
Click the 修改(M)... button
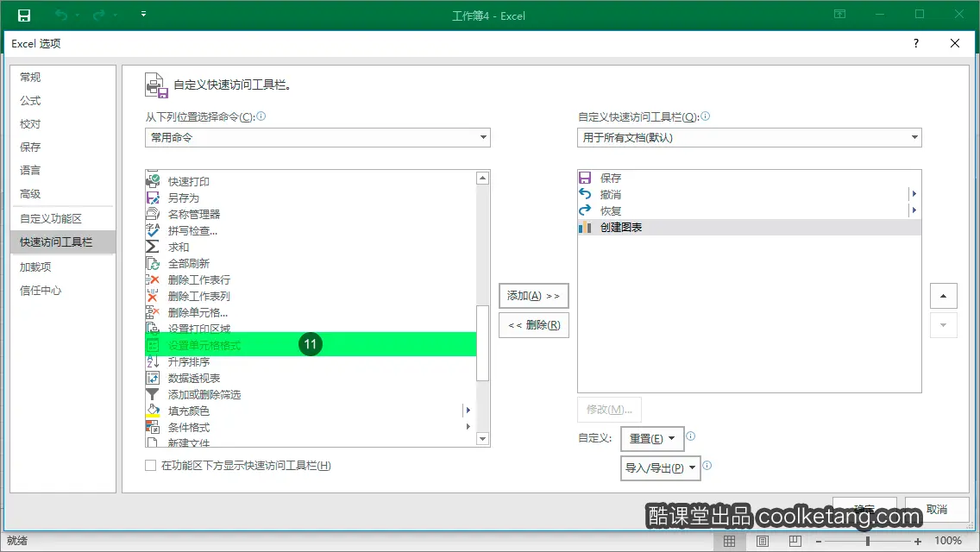pos(609,410)
